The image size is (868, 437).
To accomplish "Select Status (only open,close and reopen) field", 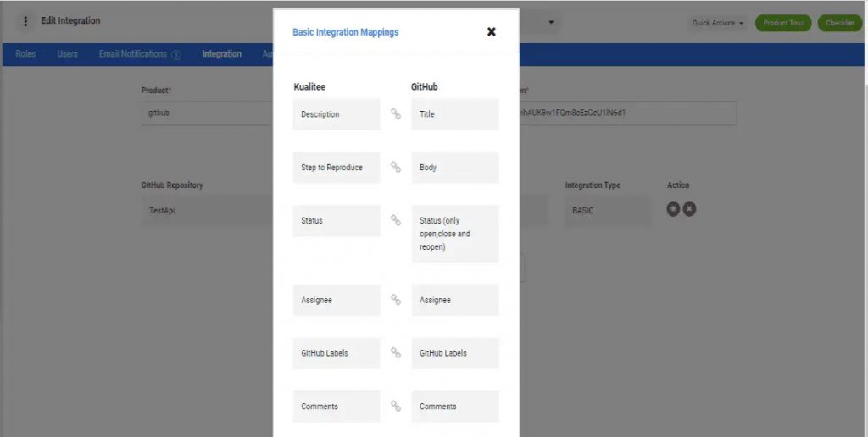I will coord(455,234).
